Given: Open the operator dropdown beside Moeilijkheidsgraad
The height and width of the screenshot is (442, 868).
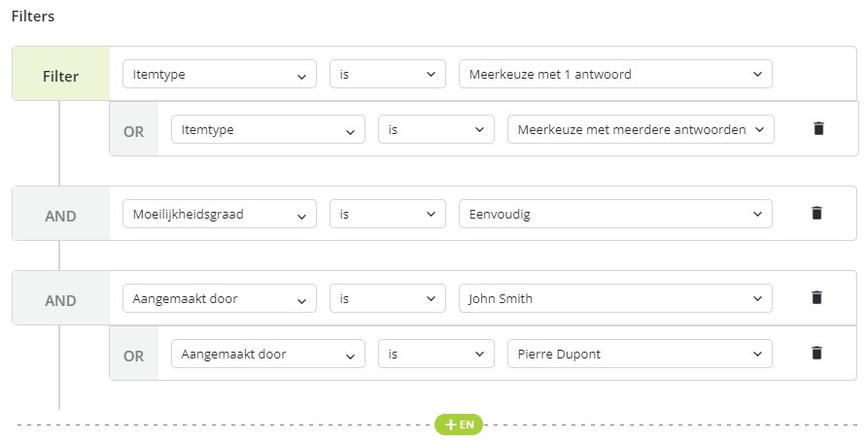Looking at the screenshot, I should [x=388, y=214].
